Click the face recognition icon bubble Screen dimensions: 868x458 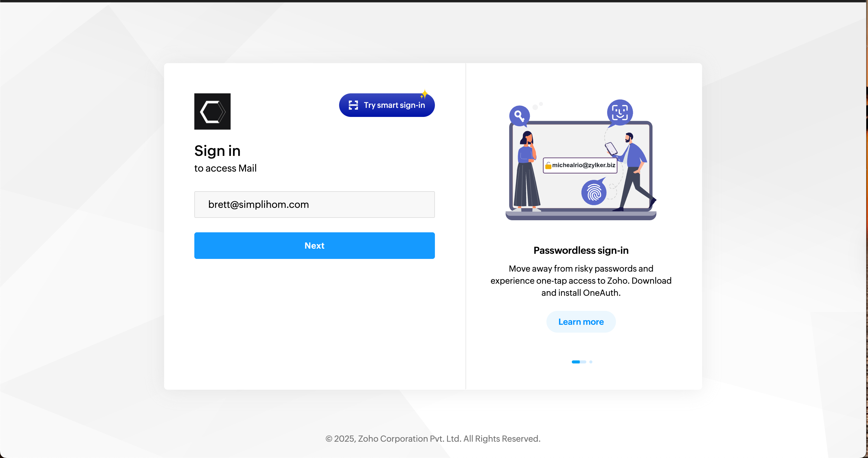click(x=620, y=112)
